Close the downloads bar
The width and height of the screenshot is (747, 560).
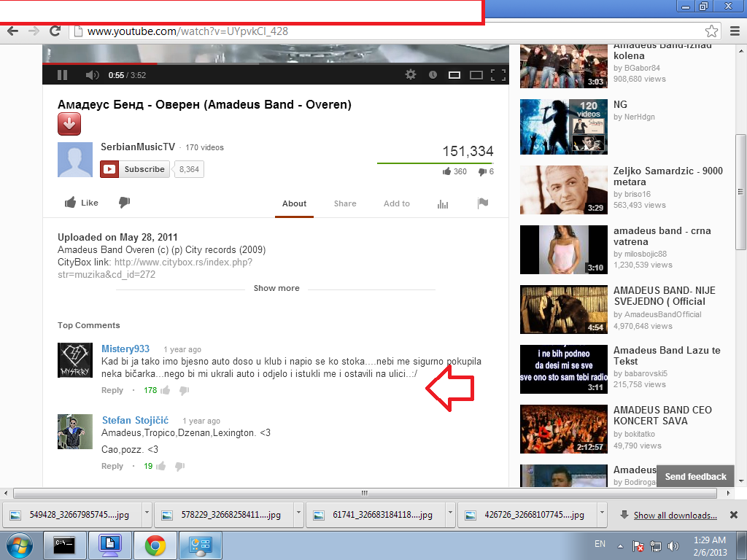point(734,515)
